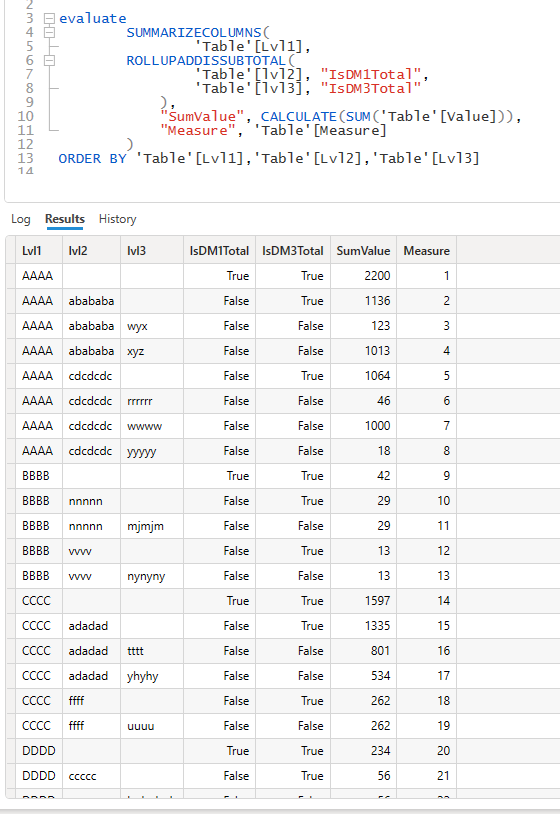Place cursor on the ORDER BY keyword
560x814 pixels.
[x=92, y=158]
